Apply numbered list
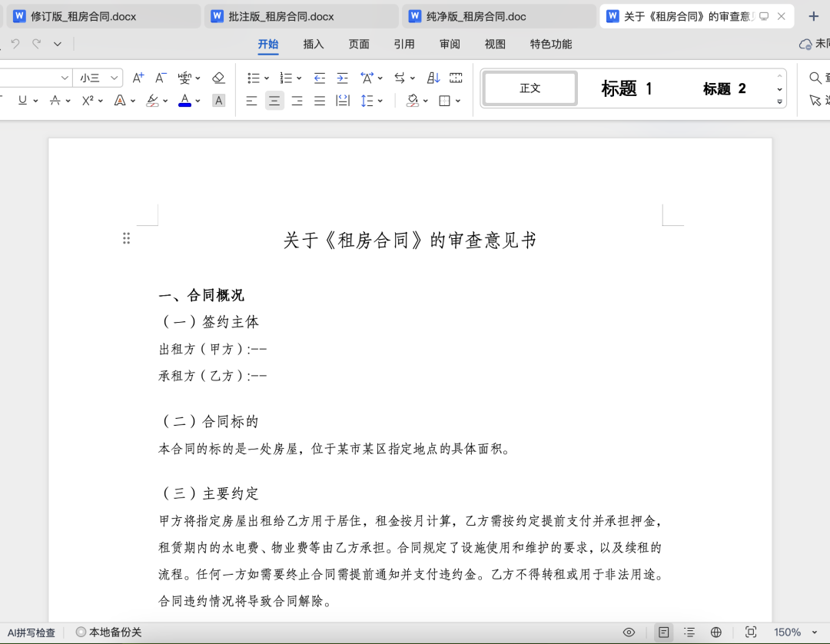Viewport: 830px width, 644px height. coord(287,78)
